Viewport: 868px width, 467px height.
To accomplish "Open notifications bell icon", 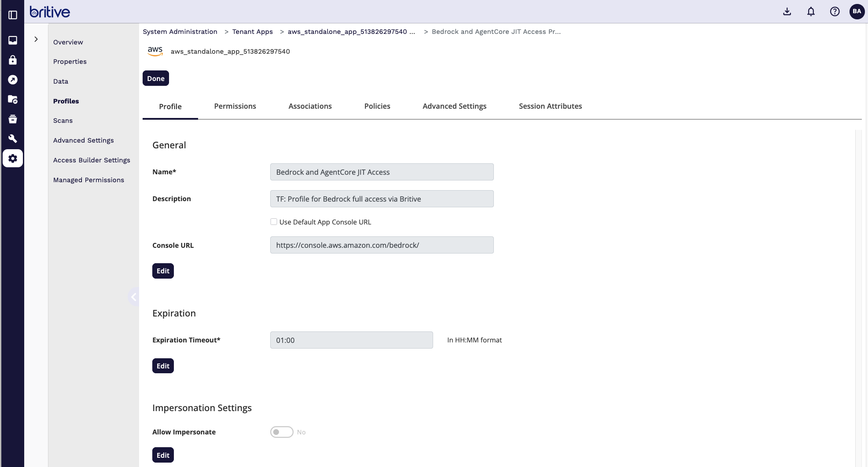I will tap(811, 12).
